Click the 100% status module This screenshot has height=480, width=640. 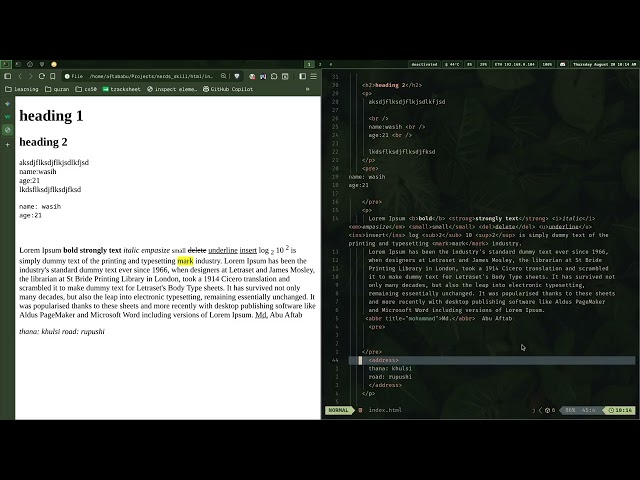click(547, 64)
